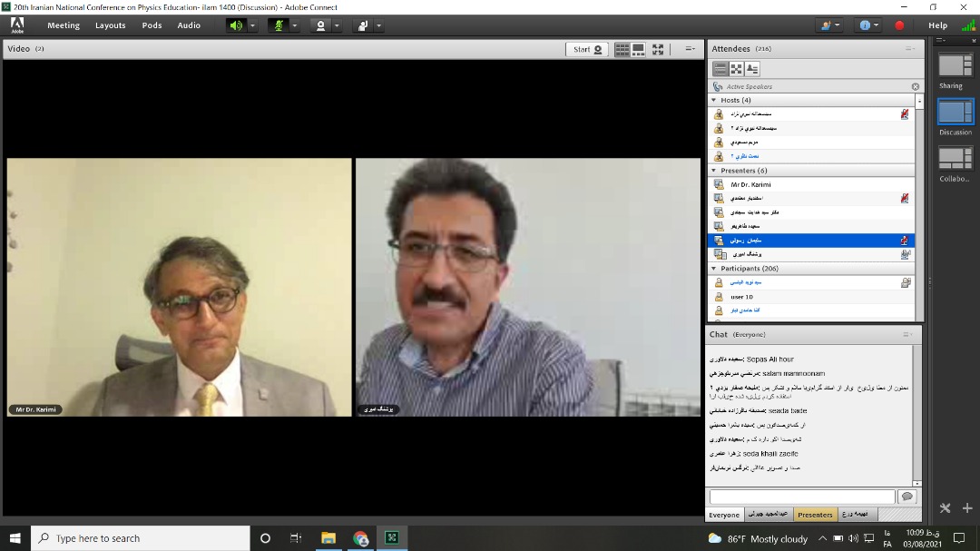Close the Active Speakers bar
The width and height of the screenshot is (980, 551).
(x=915, y=87)
